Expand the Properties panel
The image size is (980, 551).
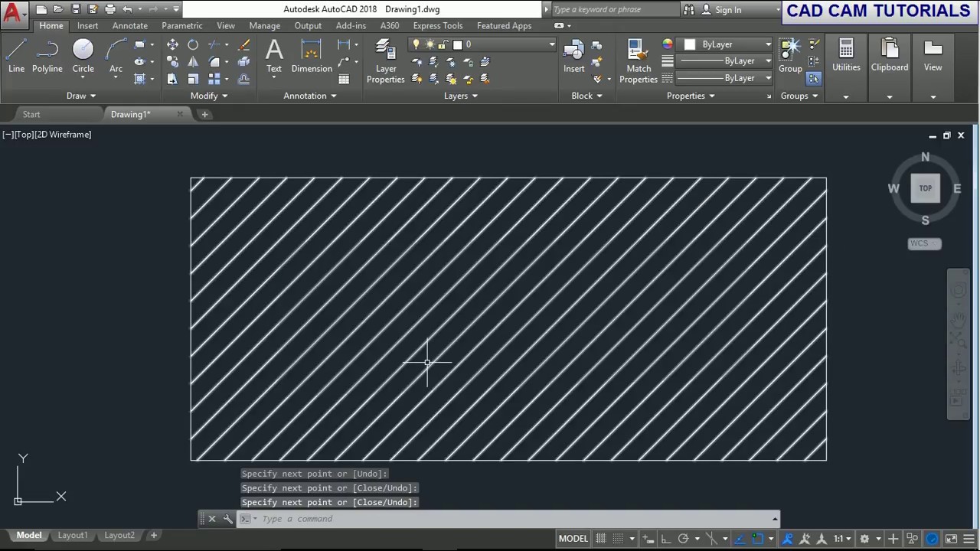click(691, 96)
